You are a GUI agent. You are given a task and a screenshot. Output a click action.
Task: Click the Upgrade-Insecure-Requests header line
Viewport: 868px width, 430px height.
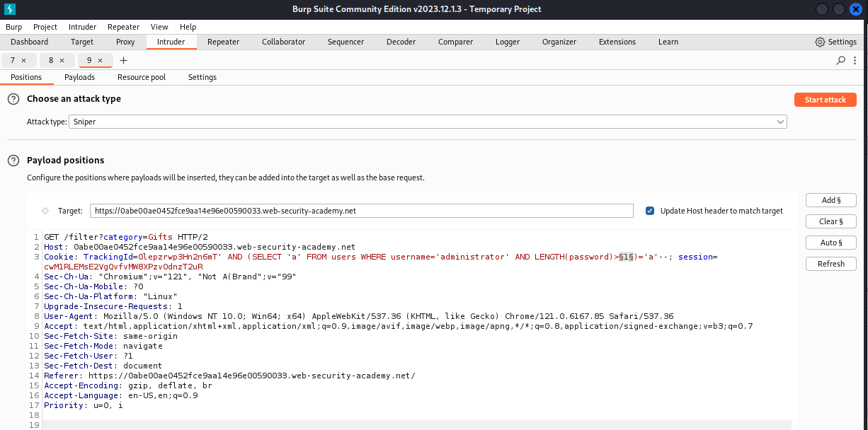coord(113,306)
